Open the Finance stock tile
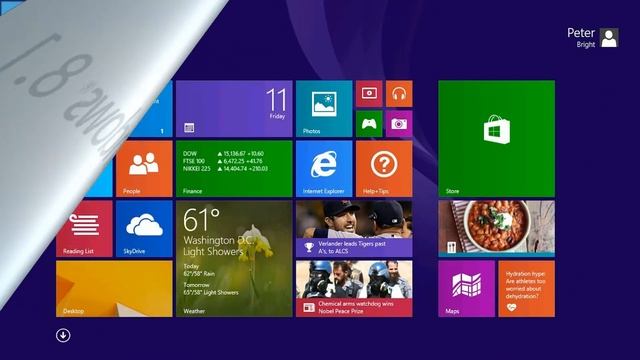This screenshot has width=640, height=360. 234,169
